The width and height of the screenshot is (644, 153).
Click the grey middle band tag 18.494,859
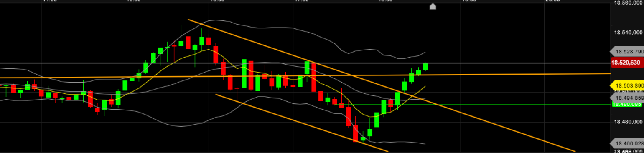tap(627, 98)
